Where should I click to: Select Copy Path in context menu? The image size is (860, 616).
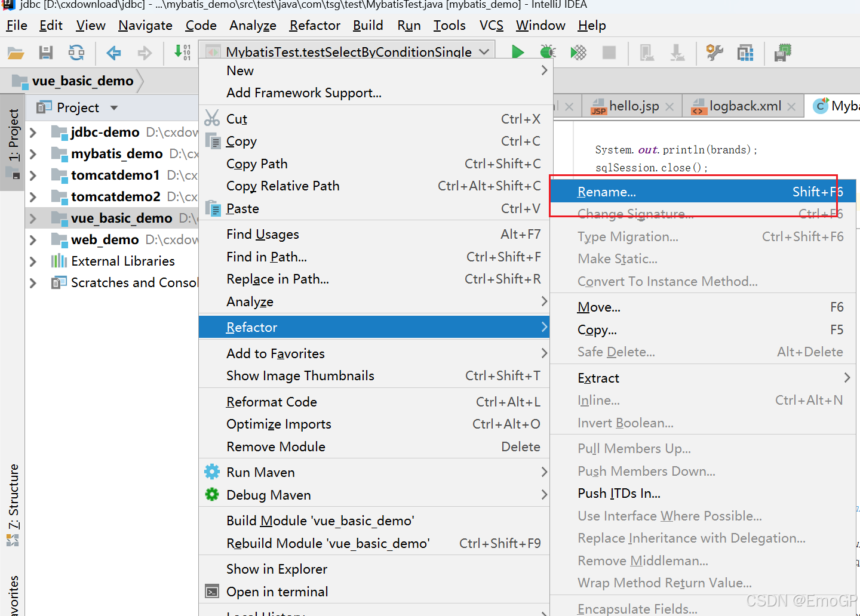374,164
